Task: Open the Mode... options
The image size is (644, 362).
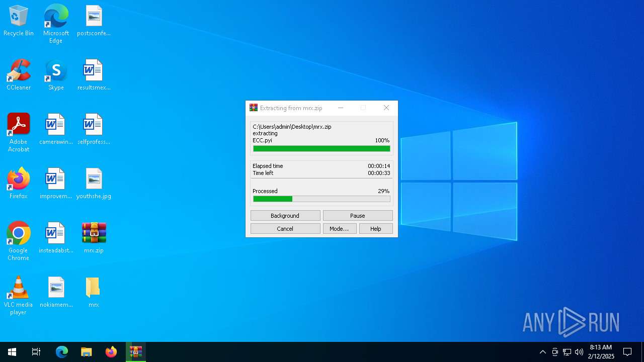Action: click(x=340, y=229)
